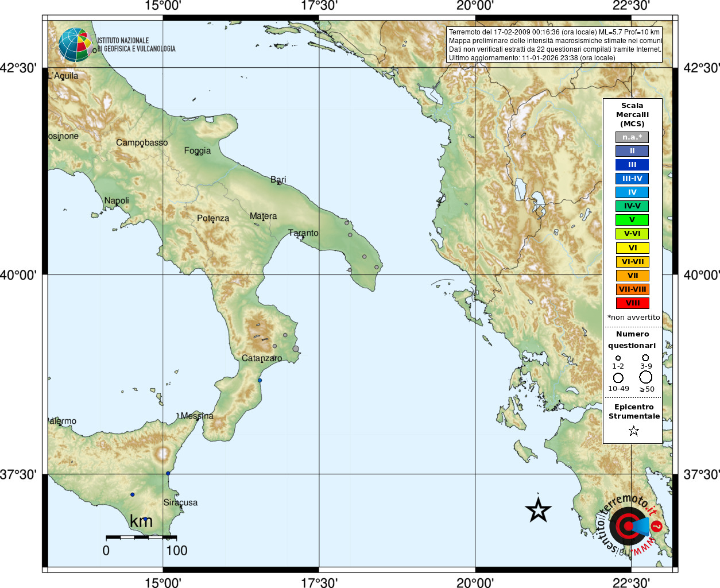
Task: Click the L'Aquila city label
Action: (x=63, y=76)
